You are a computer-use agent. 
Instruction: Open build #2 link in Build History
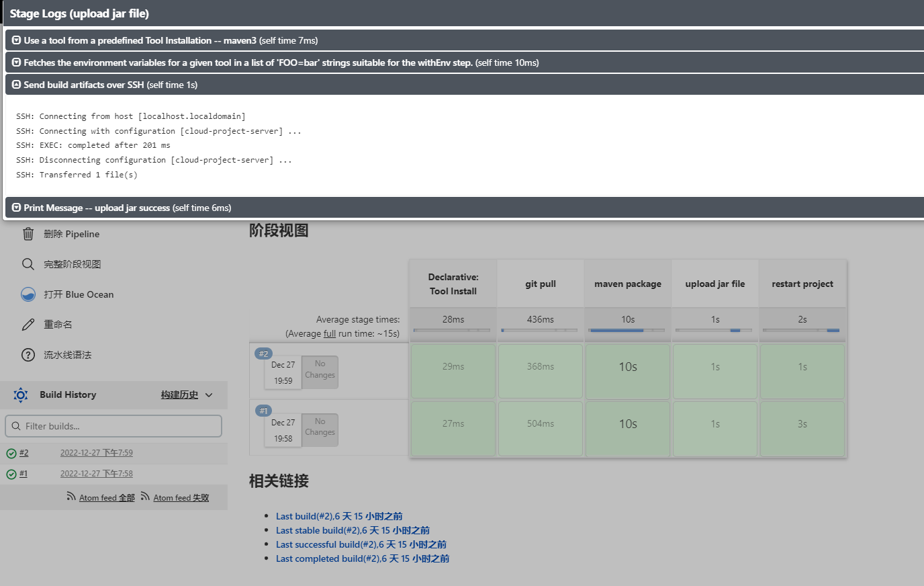click(x=24, y=453)
